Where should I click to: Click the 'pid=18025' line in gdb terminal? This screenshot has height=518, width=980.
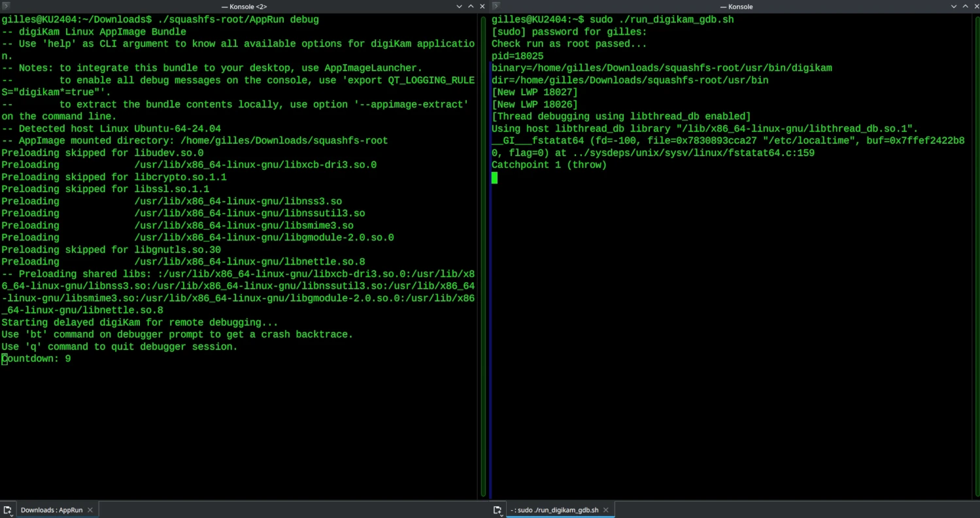pyautogui.click(x=517, y=56)
